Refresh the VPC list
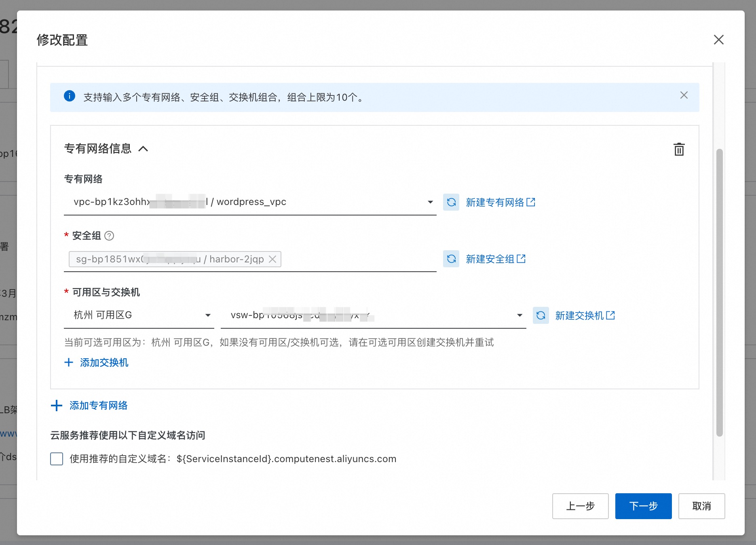756x545 pixels. (451, 202)
